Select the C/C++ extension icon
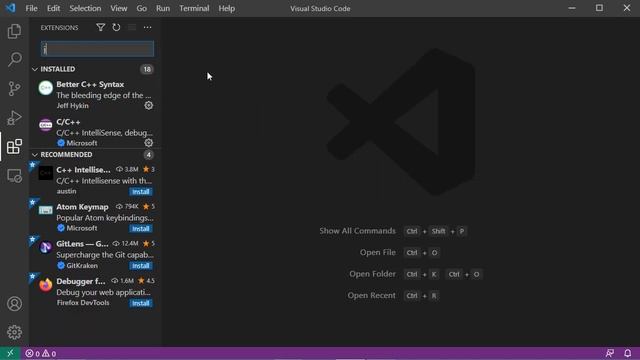Viewport: 640px width, 360px height. (x=45, y=125)
